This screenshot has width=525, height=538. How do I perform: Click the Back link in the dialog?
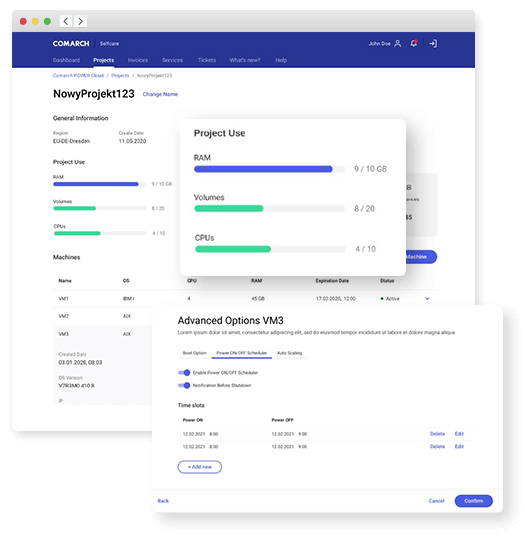click(x=163, y=501)
